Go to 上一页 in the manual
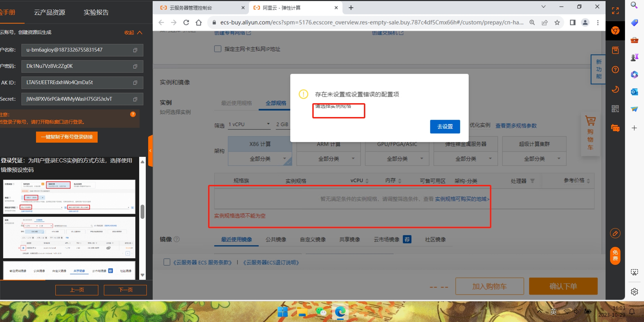Viewport: 644px width, 322px height. click(77, 290)
